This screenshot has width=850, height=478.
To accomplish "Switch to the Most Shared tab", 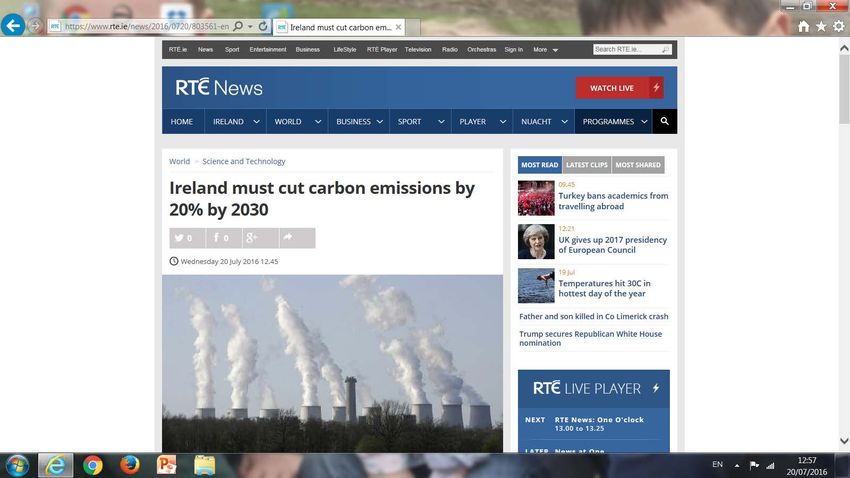I will click(x=638, y=165).
